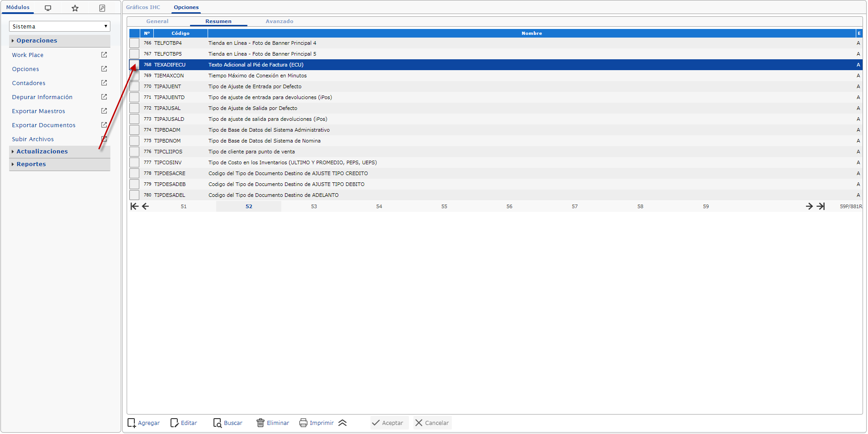Select checkbox for TIPDESADEL row
868x434 pixels.
[134, 195]
